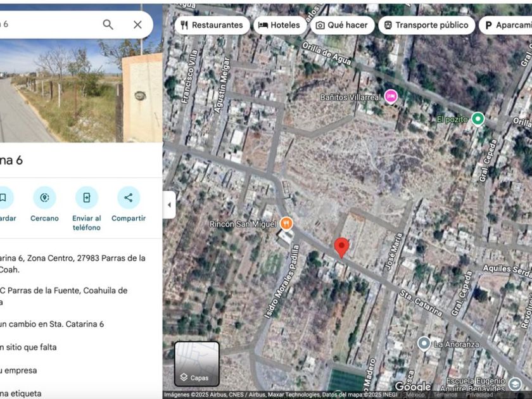Click the add your business option

pyautogui.click(x=18, y=370)
